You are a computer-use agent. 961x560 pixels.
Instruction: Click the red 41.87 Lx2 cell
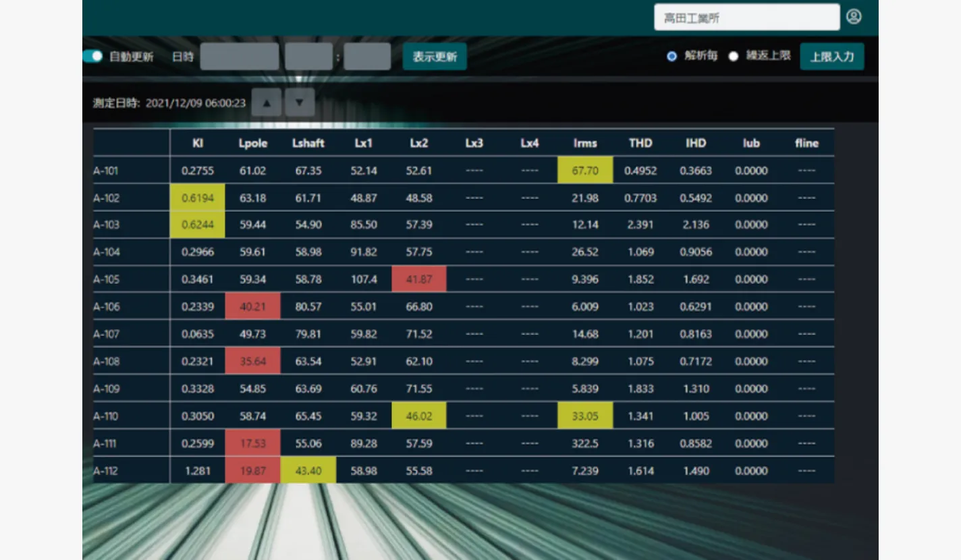tap(419, 279)
